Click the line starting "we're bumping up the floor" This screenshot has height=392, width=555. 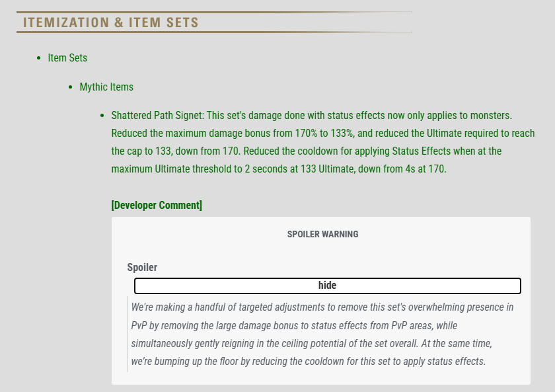pyautogui.click(x=309, y=361)
